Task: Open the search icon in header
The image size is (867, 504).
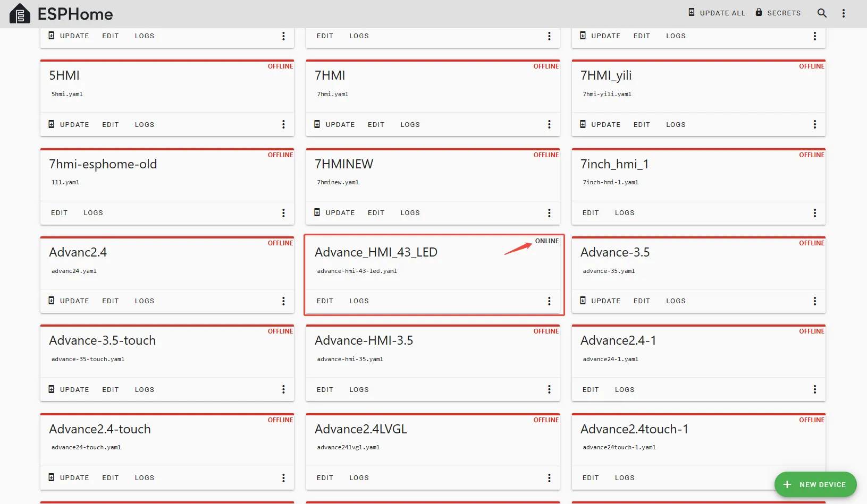Action: [x=822, y=13]
